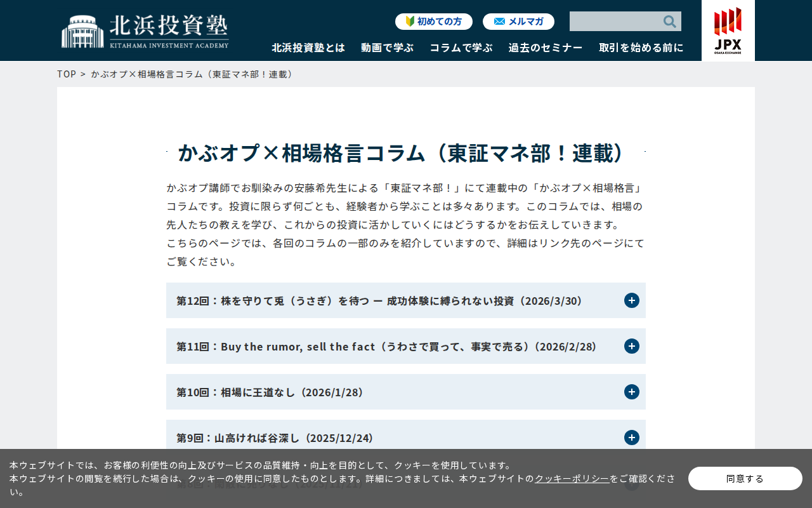Viewport: 812px width, 508px height.
Task: Click plus icon on 第10回 row
Action: pyautogui.click(x=632, y=392)
